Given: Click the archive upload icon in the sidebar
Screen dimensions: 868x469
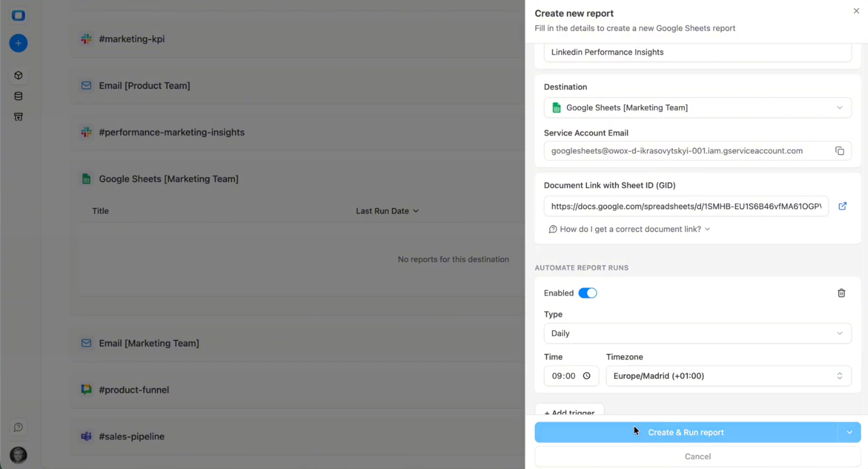Looking at the screenshot, I should [x=18, y=116].
